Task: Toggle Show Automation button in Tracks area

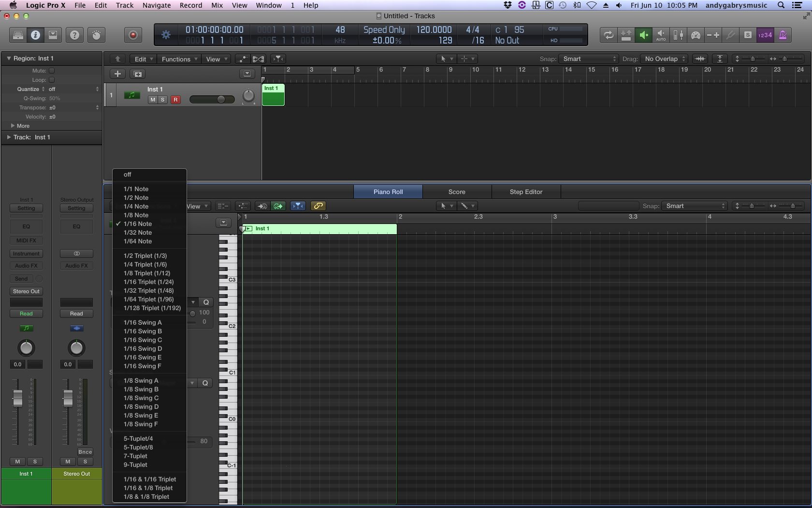Action: click(243, 59)
